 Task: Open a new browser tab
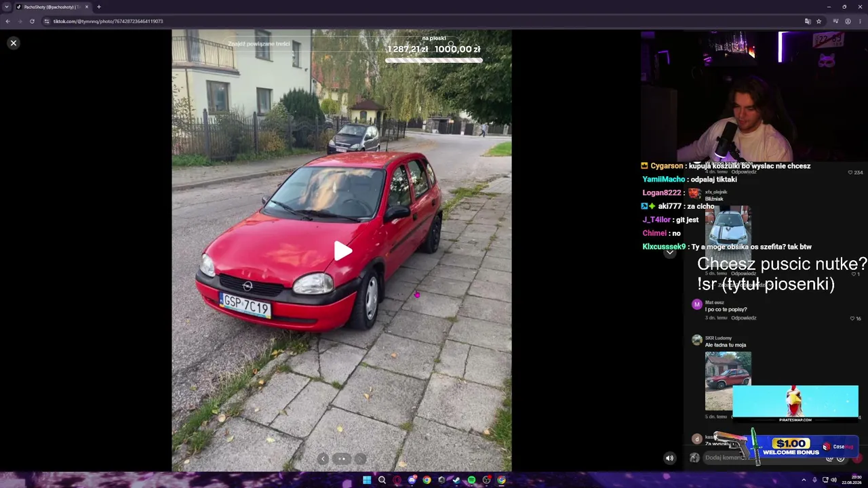point(99,7)
